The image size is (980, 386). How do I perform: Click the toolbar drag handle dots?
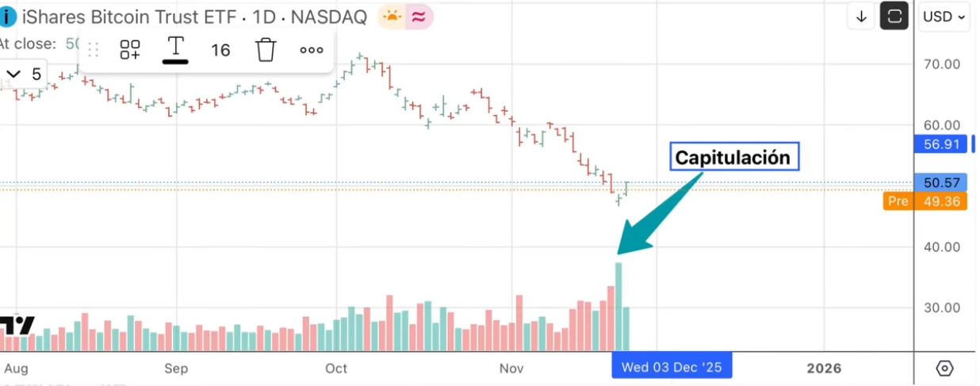pyautogui.click(x=93, y=50)
